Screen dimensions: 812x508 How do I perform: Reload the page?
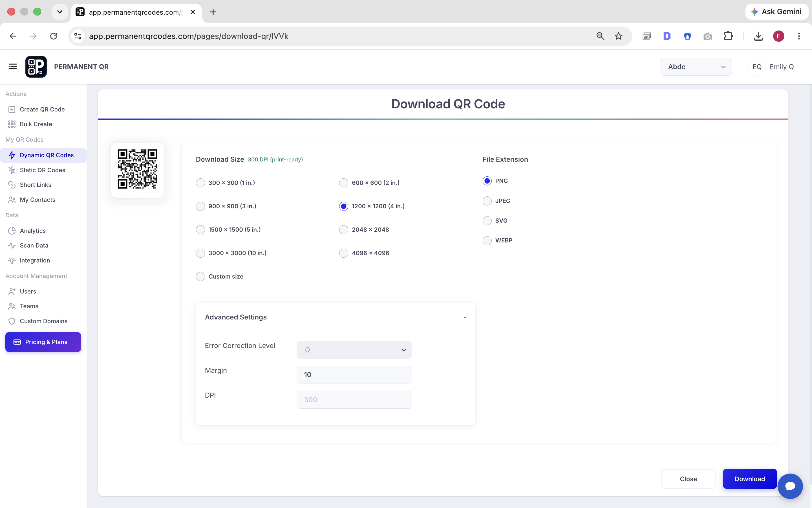click(x=53, y=36)
